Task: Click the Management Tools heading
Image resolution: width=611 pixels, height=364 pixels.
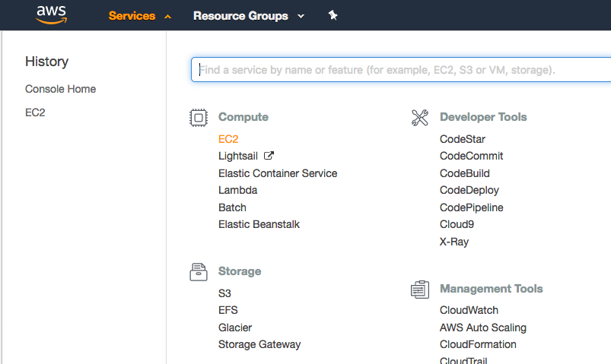Action: click(492, 289)
